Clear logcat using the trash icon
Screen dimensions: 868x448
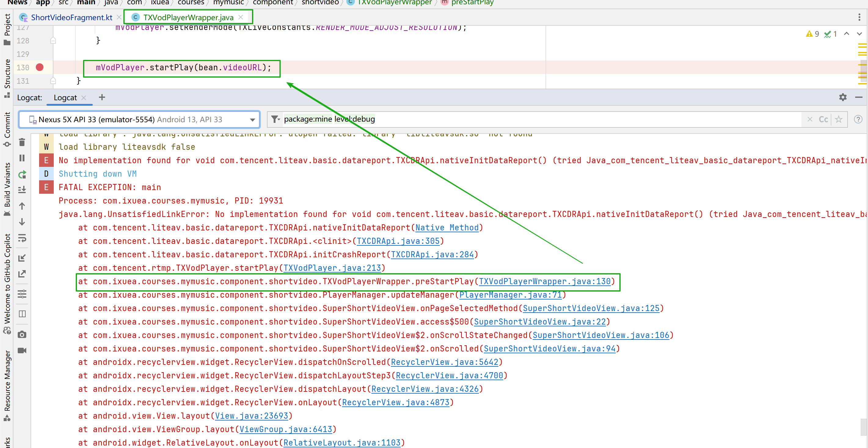[22, 143]
